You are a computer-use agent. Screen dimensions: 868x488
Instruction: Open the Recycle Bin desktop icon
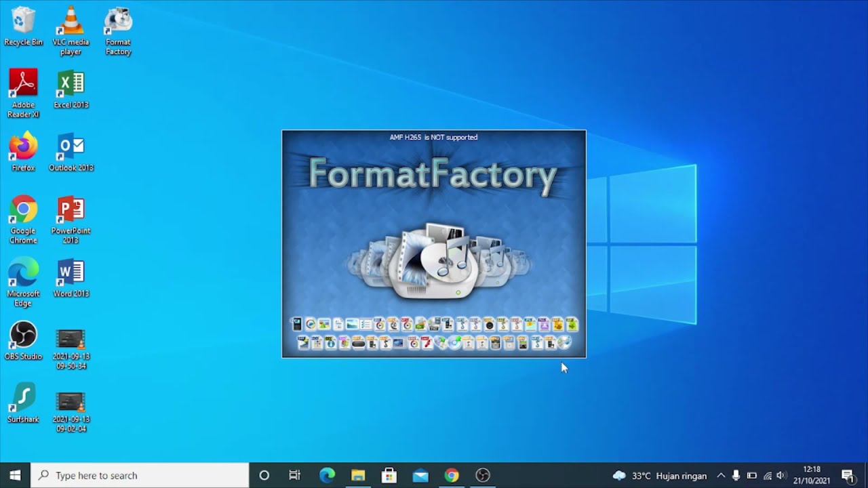pyautogui.click(x=23, y=27)
